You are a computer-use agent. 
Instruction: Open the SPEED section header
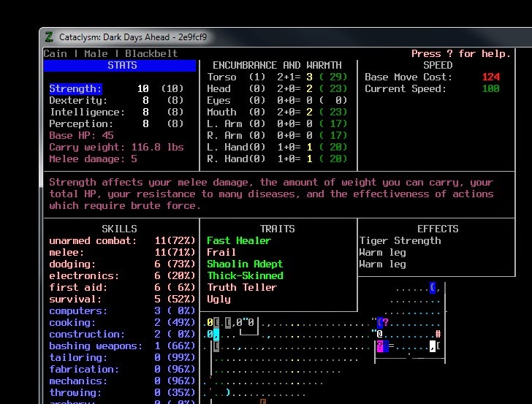click(x=438, y=65)
